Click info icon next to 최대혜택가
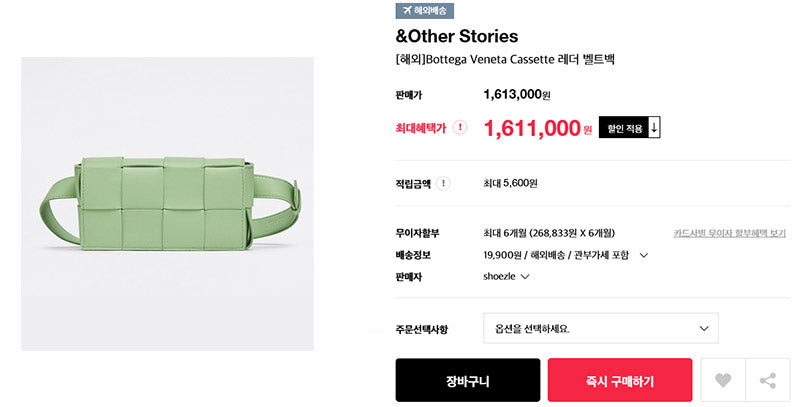Screen dimensions: 800x407 [x=460, y=127]
